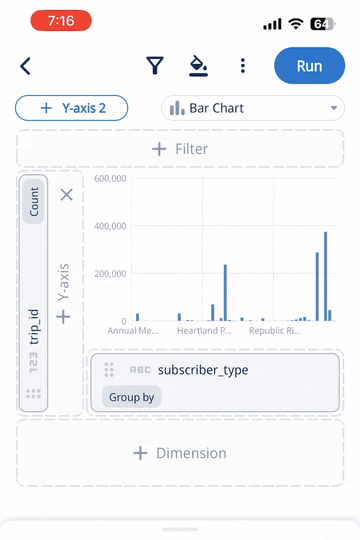
Task: Go back using the left chevron
Action: tap(25, 66)
